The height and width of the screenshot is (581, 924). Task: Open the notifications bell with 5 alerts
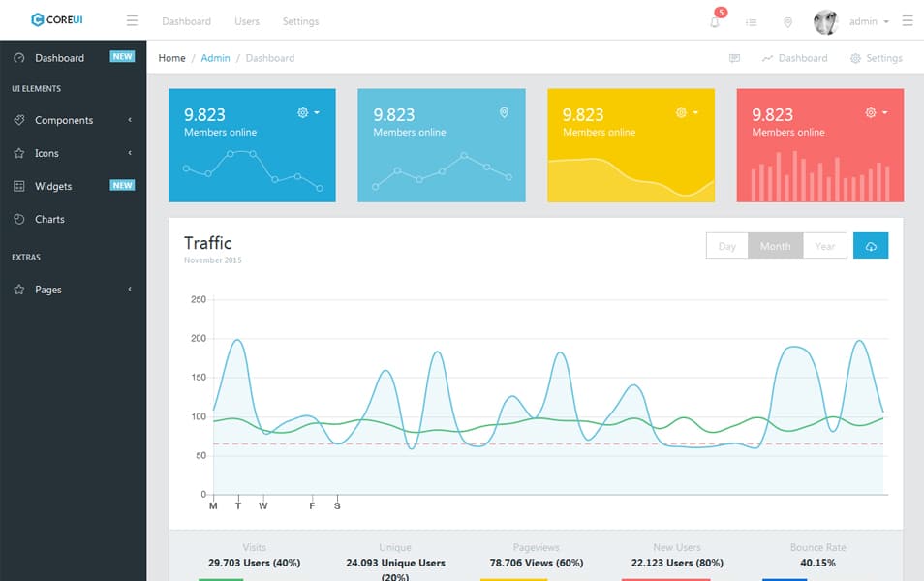714,21
